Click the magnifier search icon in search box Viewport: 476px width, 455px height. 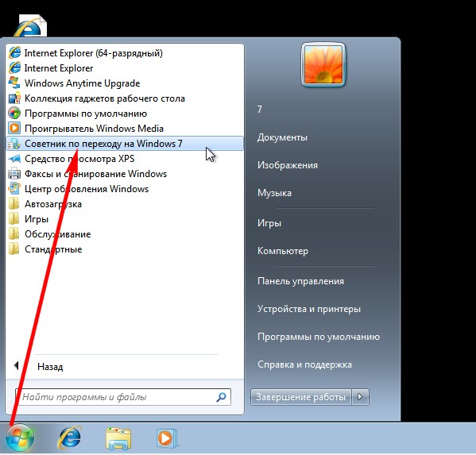[221, 397]
